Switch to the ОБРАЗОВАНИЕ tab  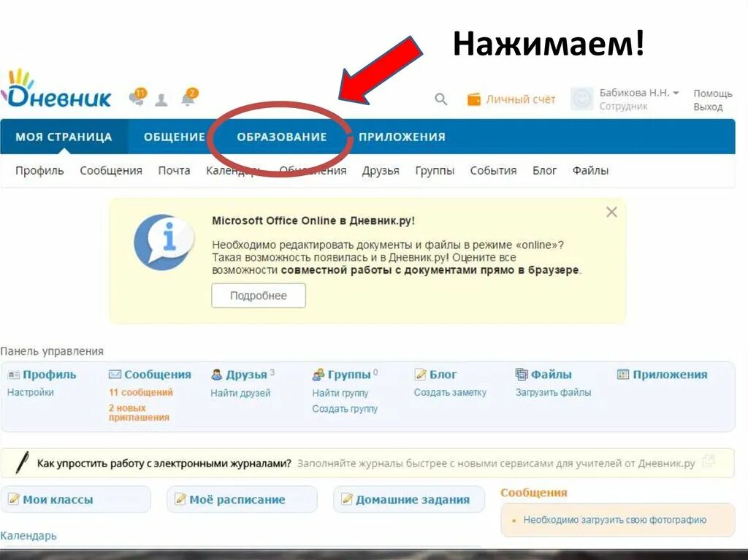[x=282, y=137]
